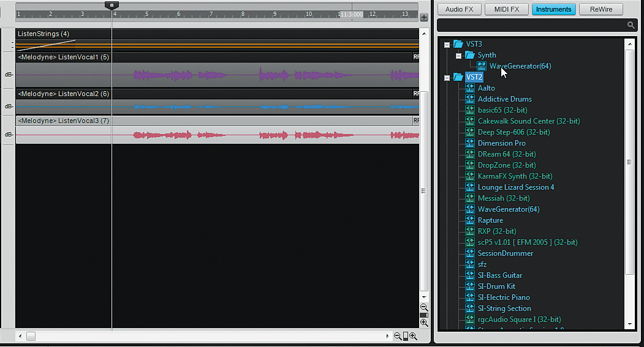Click the Deep Step-606 instrument icon

pyautogui.click(x=470, y=132)
